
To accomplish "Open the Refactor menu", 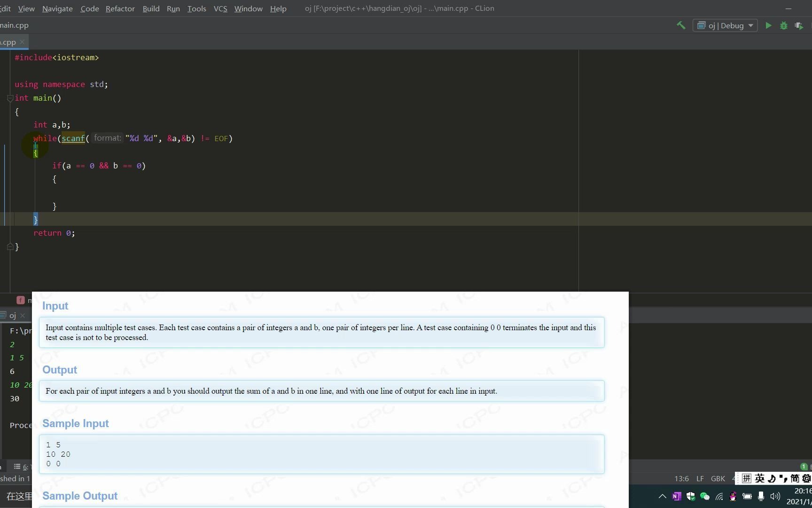I will tap(120, 8).
